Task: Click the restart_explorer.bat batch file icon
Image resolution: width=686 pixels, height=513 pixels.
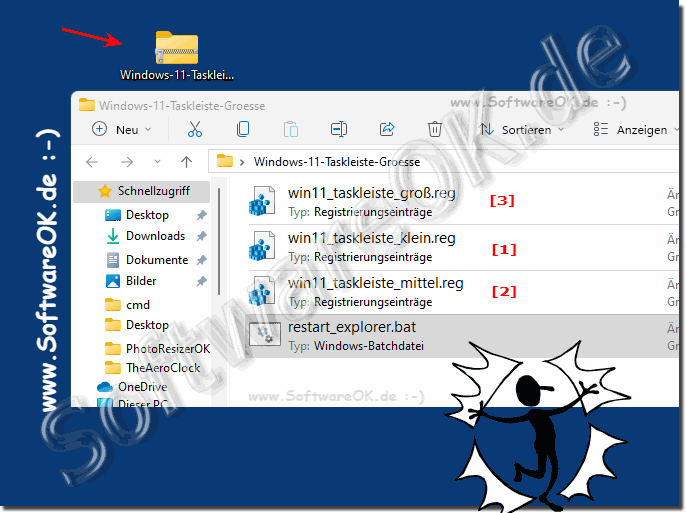Action: 265,335
